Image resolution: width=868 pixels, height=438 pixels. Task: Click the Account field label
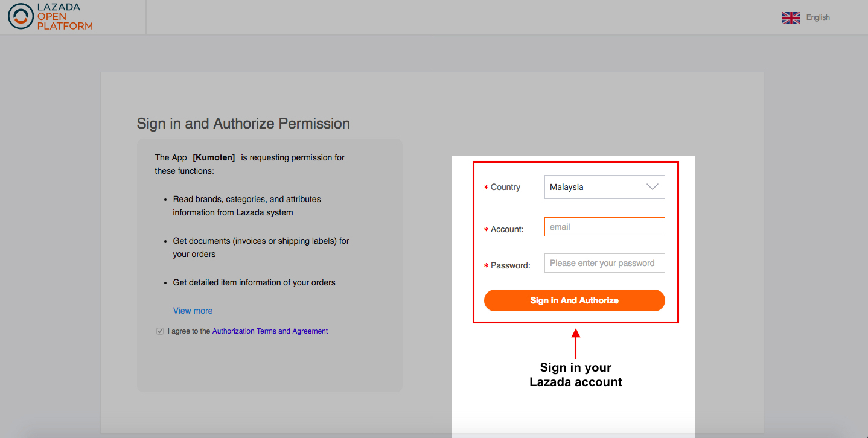click(x=507, y=229)
